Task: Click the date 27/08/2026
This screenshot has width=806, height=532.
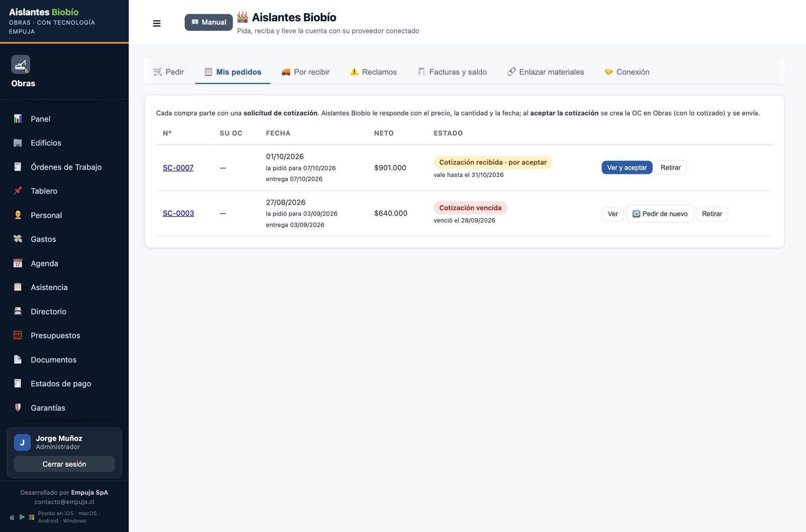Action: pyautogui.click(x=286, y=203)
